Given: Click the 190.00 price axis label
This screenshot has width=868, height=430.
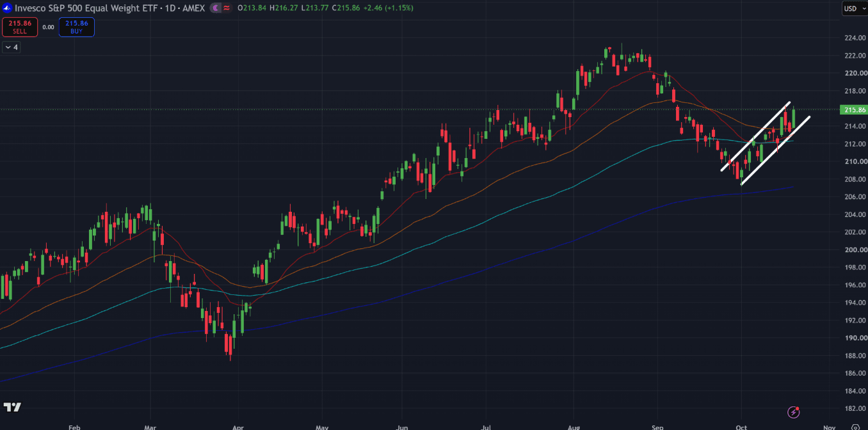Looking at the screenshot, I should pos(855,338).
